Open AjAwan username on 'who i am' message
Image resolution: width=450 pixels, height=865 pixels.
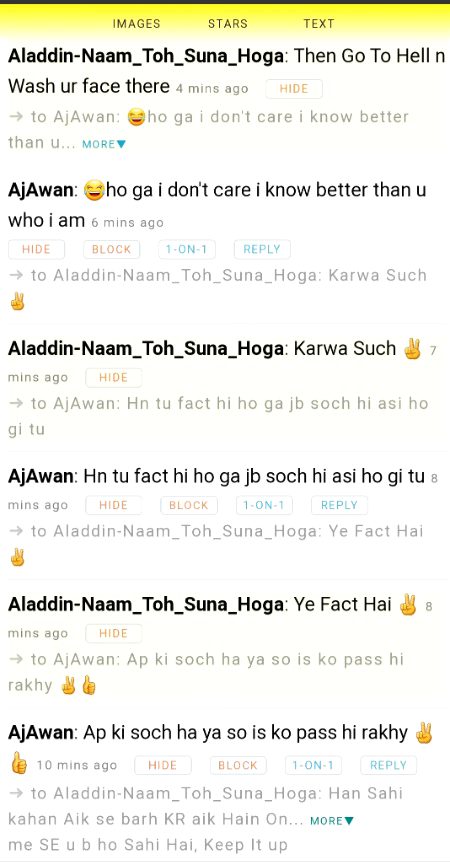40,190
